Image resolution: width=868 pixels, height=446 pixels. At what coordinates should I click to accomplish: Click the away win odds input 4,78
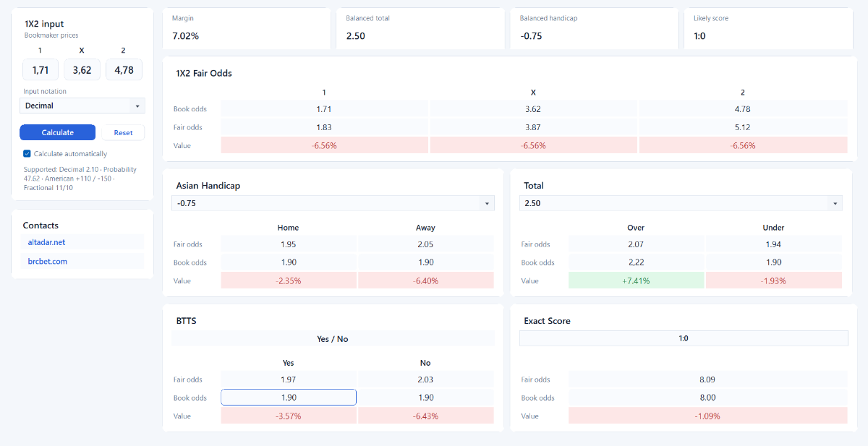[124, 70]
